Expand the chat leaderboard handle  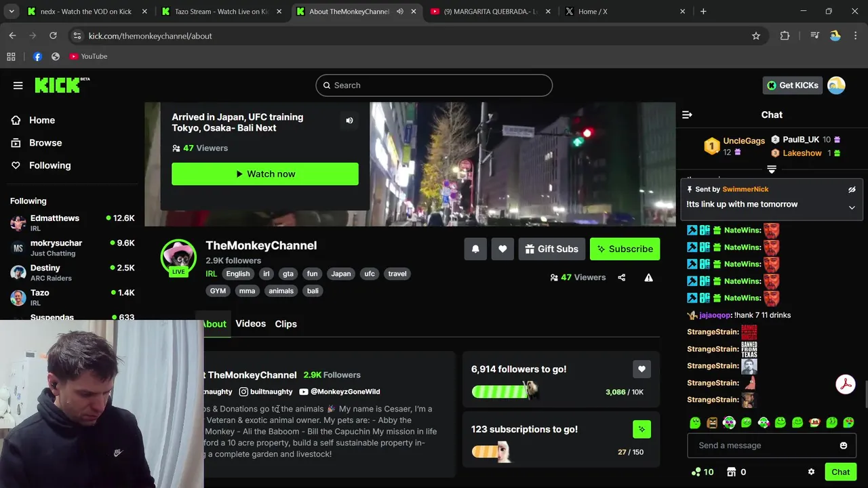(x=772, y=169)
